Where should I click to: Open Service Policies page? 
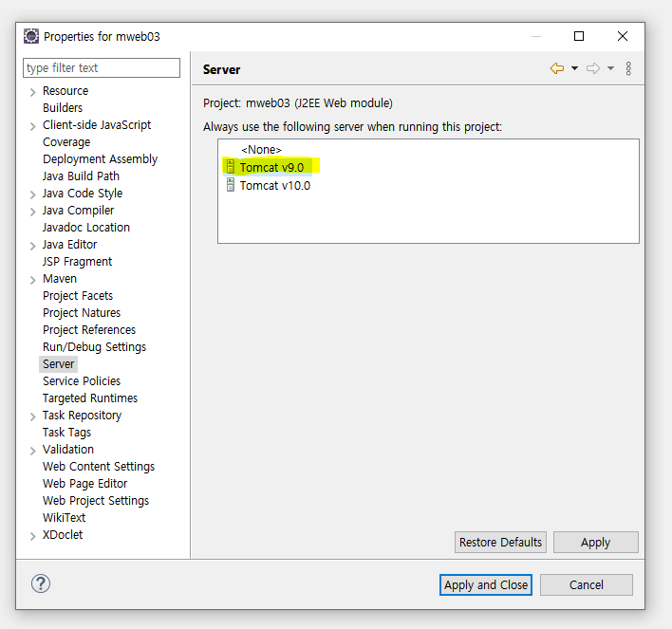pyautogui.click(x=82, y=381)
